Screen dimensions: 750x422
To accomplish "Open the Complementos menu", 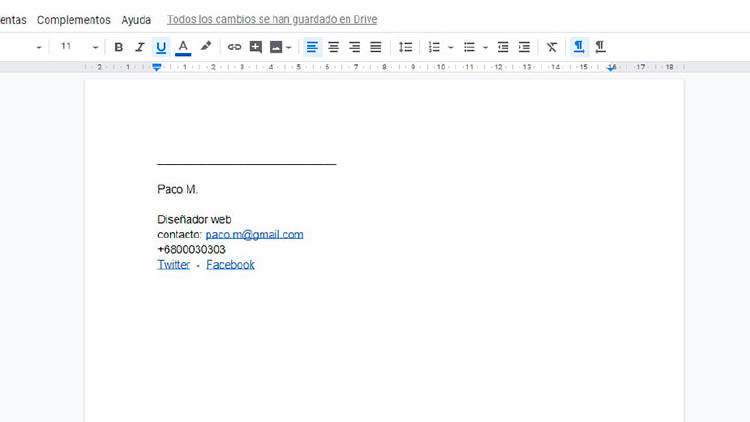I will [74, 20].
